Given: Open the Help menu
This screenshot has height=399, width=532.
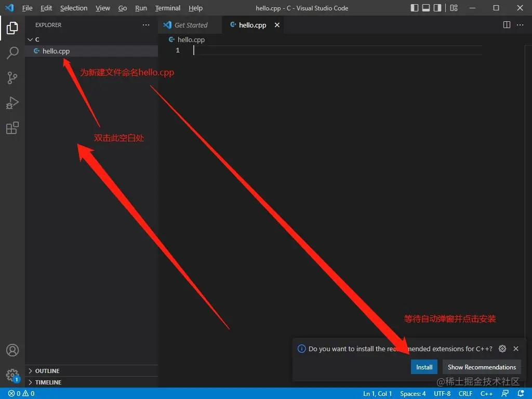Looking at the screenshot, I should [x=195, y=8].
